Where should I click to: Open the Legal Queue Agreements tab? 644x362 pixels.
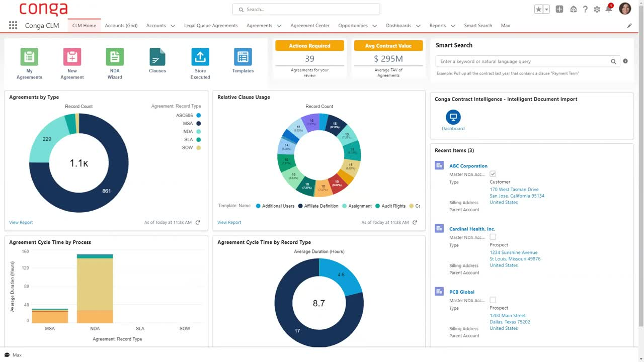click(x=211, y=26)
